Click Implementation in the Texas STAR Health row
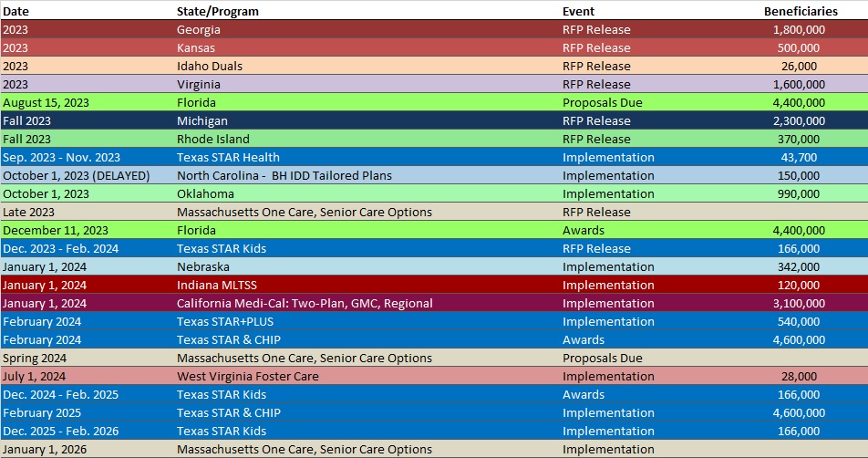868x458 pixels. click(608, 157)
